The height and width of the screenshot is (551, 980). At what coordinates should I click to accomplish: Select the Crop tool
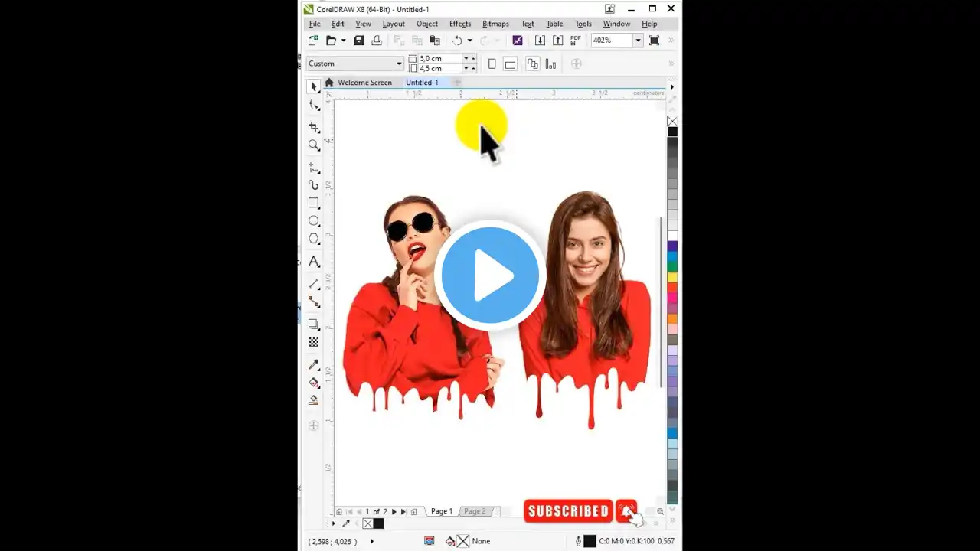click(314, 127)
